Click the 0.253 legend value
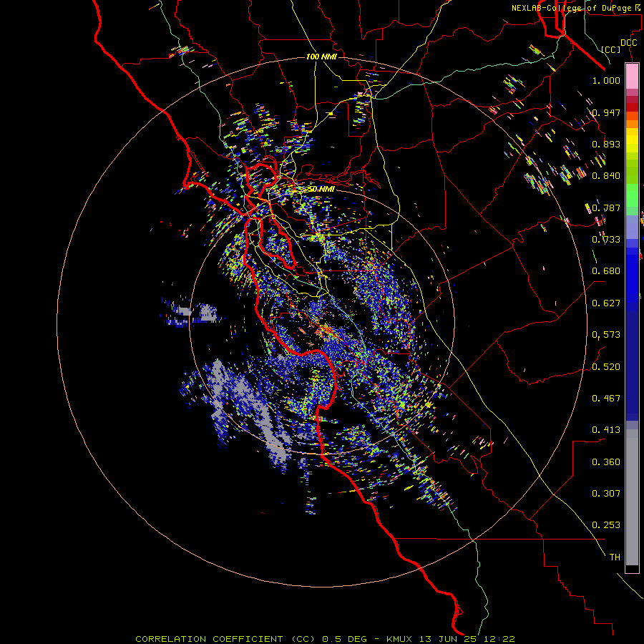The height and width of the screenshot is (644, 644). (x=606, y=525)
